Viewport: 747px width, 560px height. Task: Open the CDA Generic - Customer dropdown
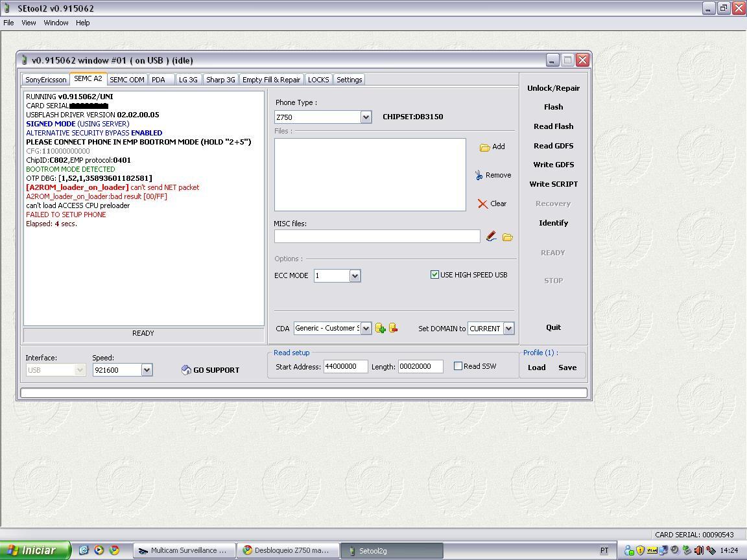(x=366, y=329)
